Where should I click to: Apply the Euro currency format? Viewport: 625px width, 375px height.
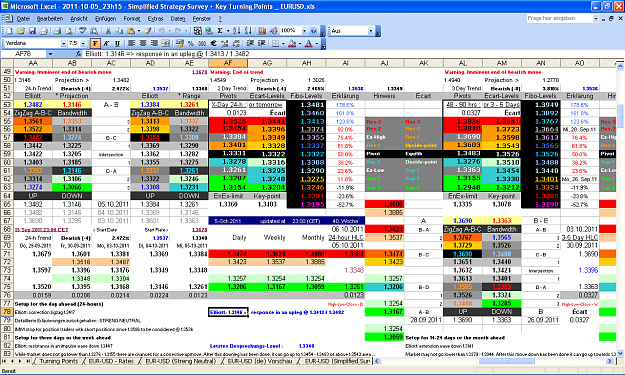tap(213, 43)
